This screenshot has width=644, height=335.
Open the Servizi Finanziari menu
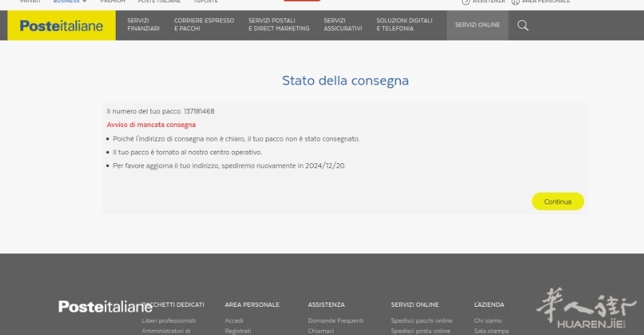coord(143,25)
